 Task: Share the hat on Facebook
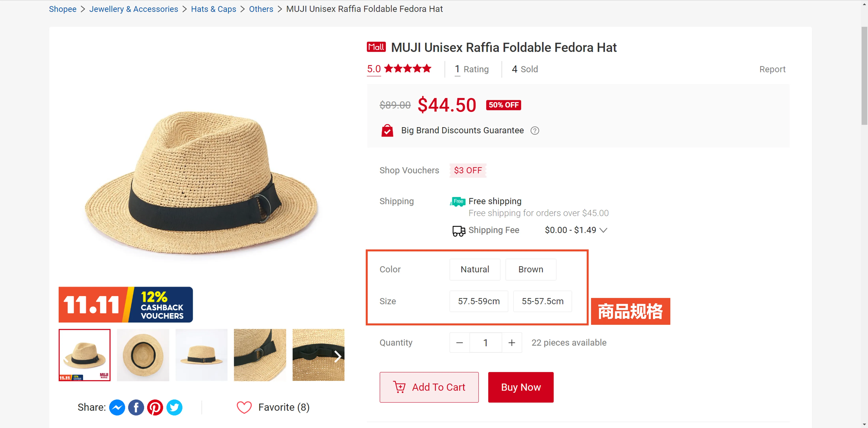point(136,407)
